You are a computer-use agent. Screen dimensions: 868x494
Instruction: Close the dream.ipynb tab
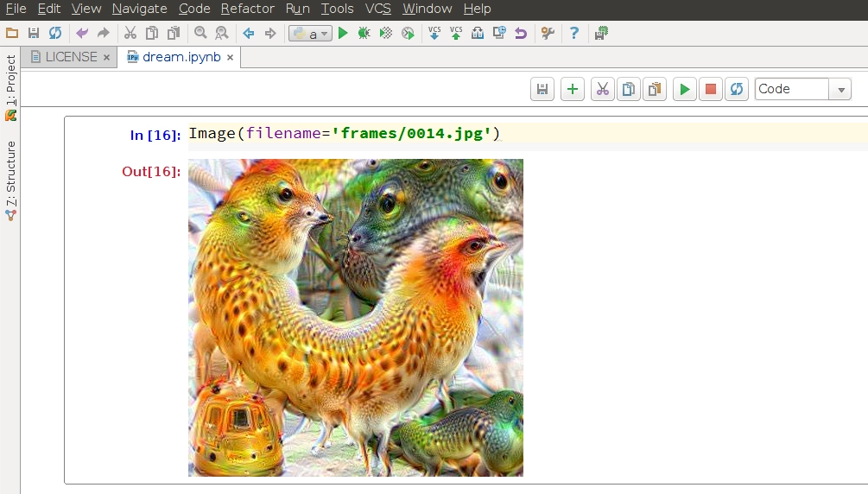(231, 58)
